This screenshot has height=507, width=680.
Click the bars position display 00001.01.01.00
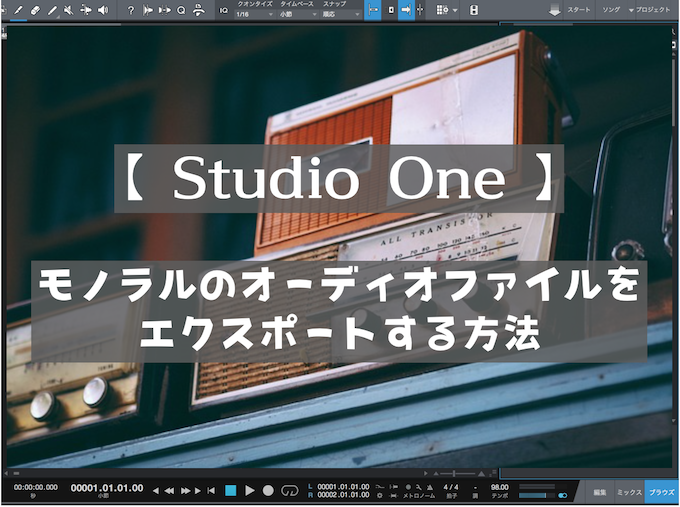pyautogui.click(x=107, y=488)
